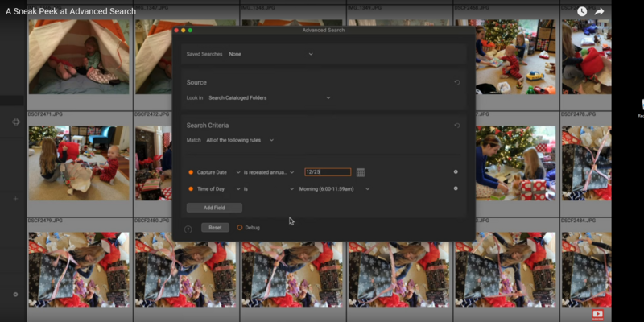This screenshot has height=322, width=644.
Task: Click the gear icon in left sidebar
Action: point(15,295)
